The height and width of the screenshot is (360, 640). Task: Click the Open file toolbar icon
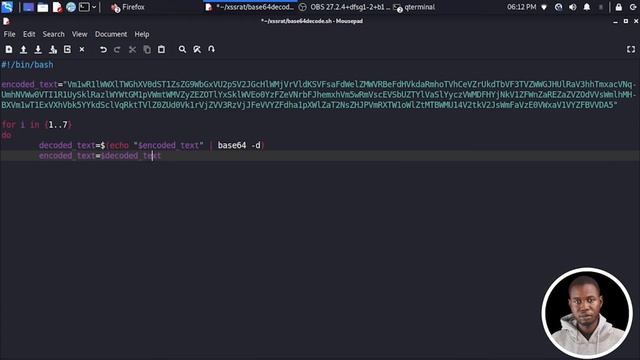[23, 49]
